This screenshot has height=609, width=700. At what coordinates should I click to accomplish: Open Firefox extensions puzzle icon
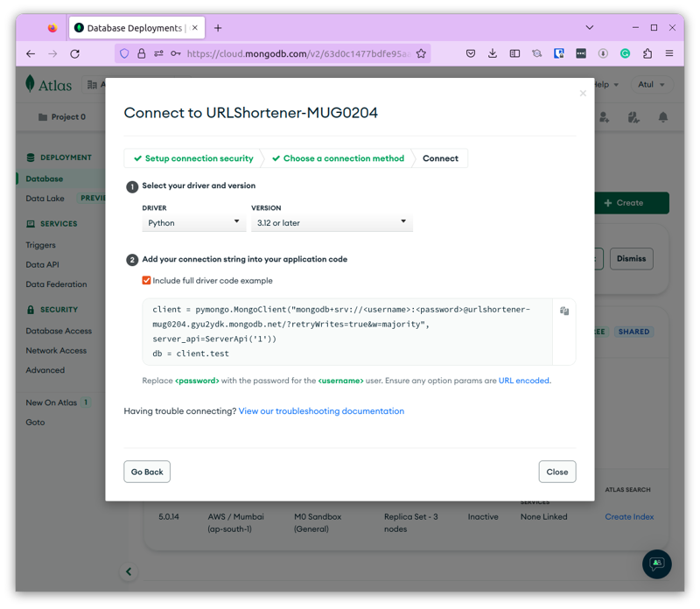[647, 53]
